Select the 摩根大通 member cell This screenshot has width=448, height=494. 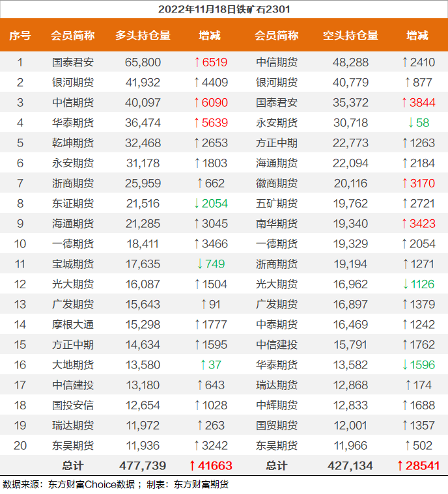[x=73, y=325]
